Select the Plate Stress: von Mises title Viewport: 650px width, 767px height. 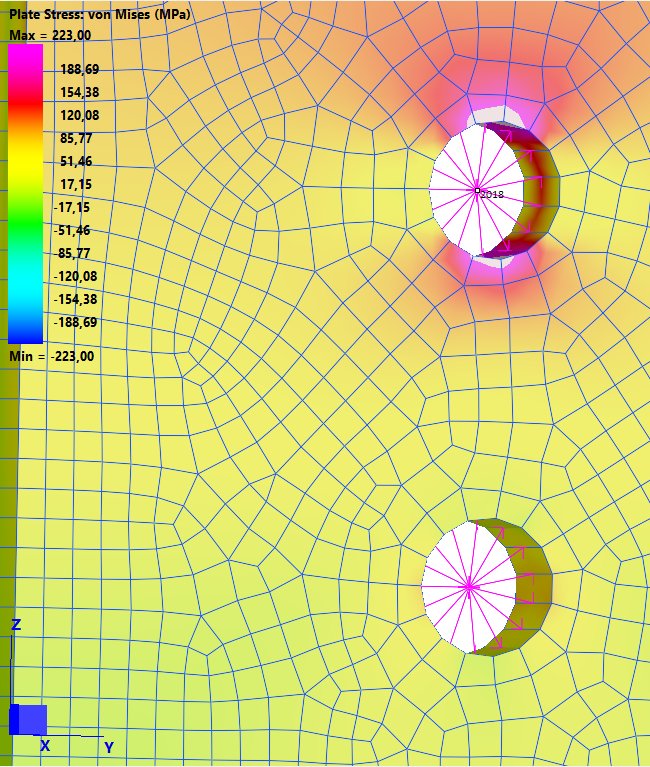100,15
